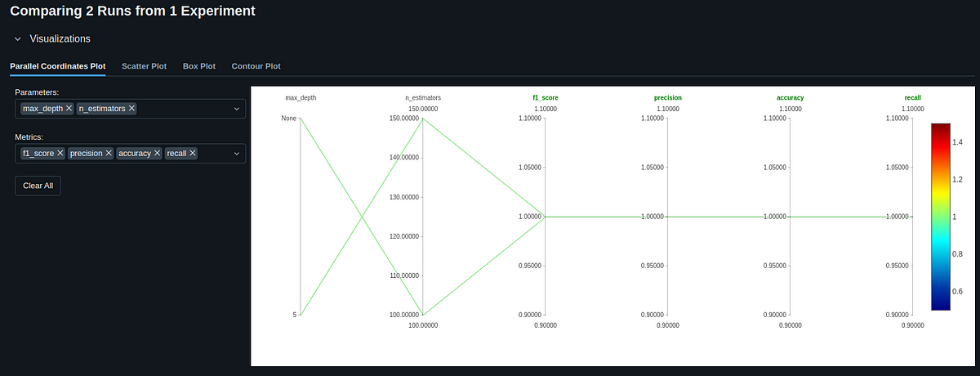Open the Contour Plot tab
This screenshot has height=376, width=980.
(256, 65)
